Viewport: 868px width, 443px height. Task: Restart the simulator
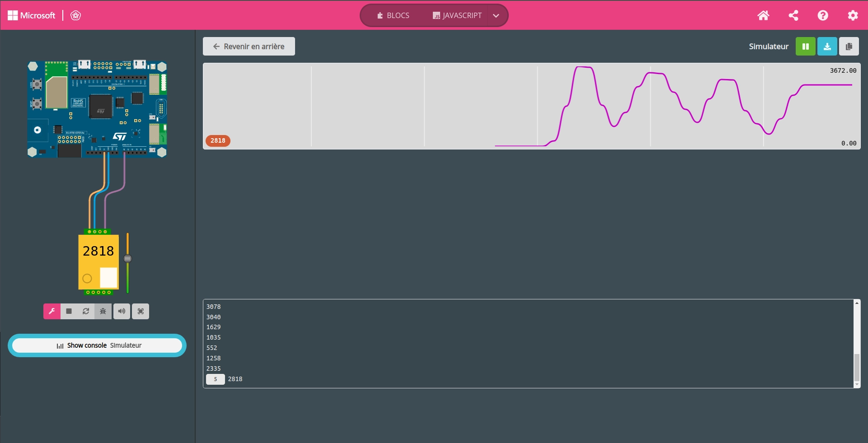[86, 311]
